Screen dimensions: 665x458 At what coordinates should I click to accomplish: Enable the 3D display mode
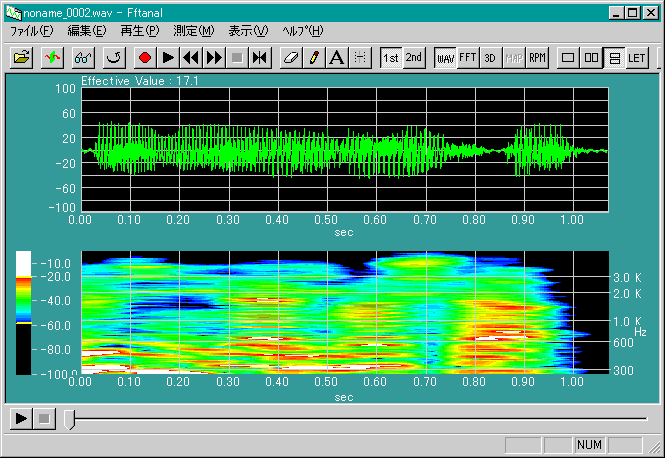click(x=491, y=57)
